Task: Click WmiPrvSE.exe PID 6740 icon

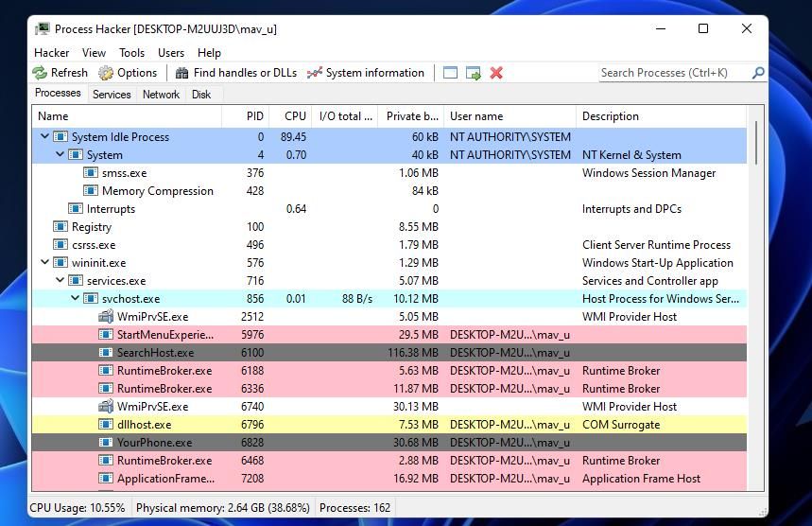Action: (106, 406)
